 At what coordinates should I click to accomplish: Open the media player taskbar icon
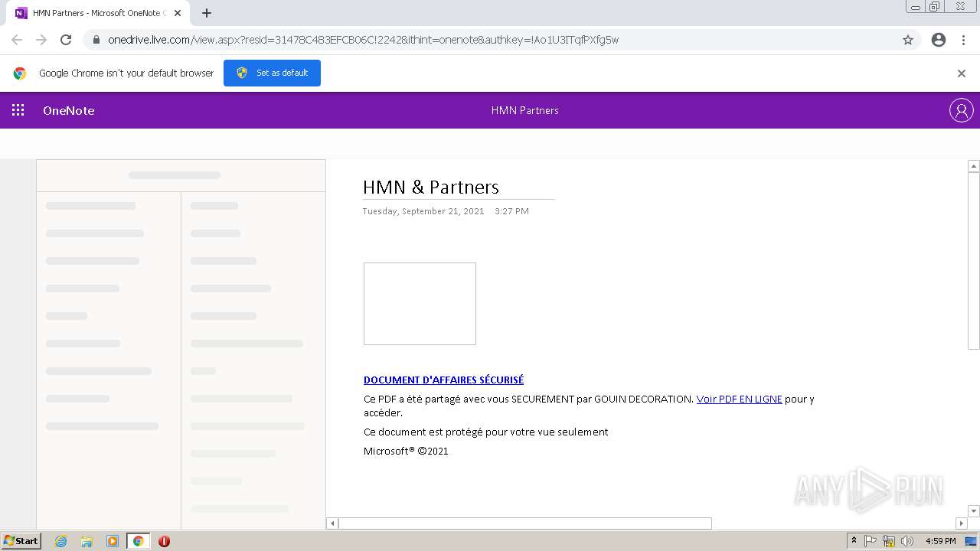(x=112, y=541)
